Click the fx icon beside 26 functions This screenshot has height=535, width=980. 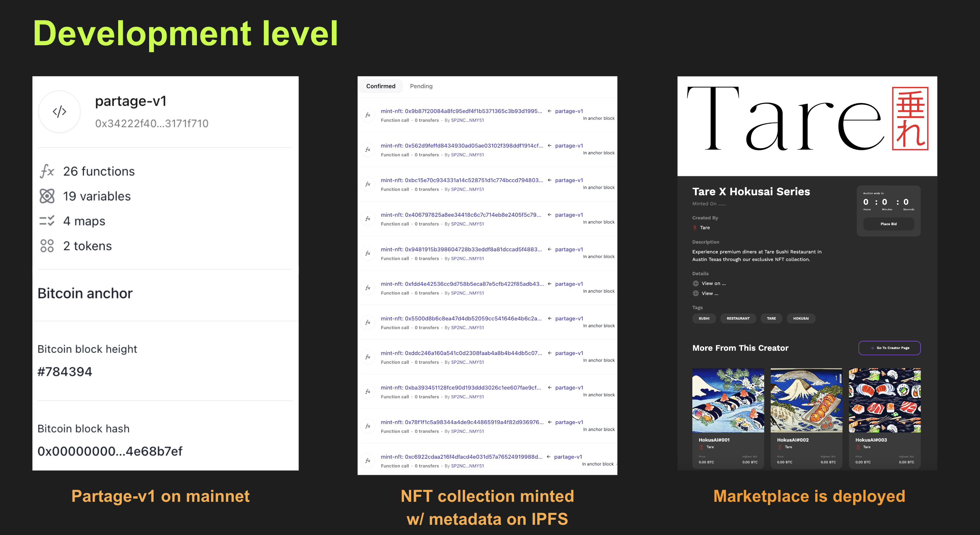[47, 171]
